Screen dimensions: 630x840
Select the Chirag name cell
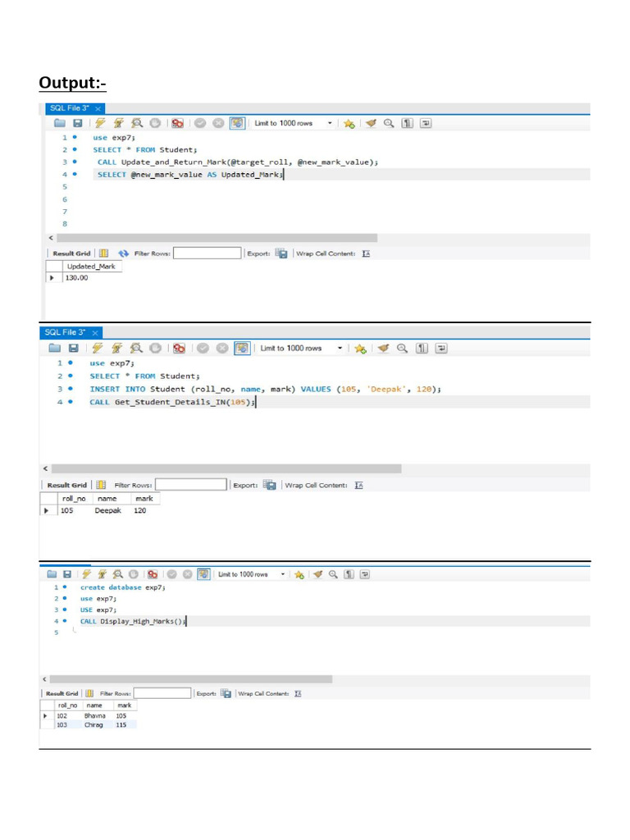pos(94,725)
